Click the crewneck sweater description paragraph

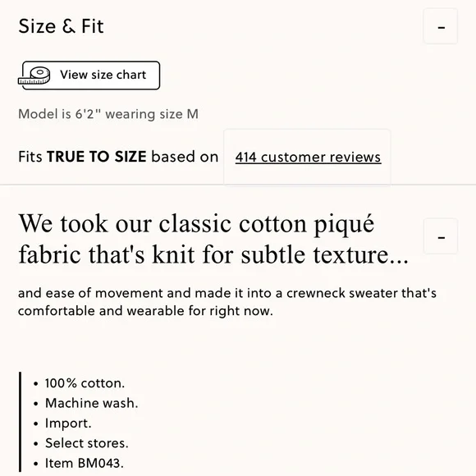tap(227, 302)
